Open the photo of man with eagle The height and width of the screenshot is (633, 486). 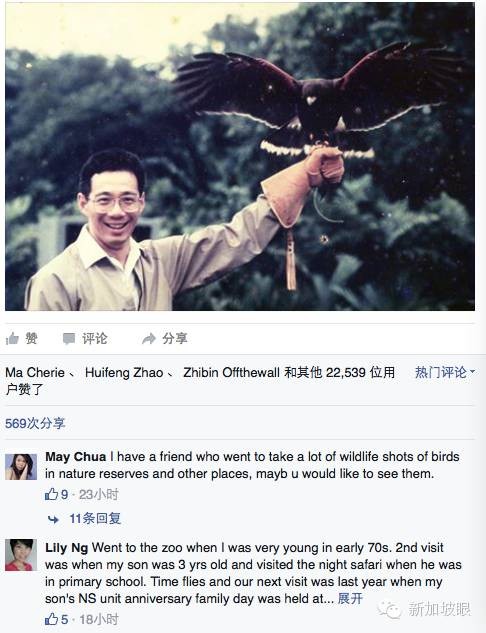240,156
